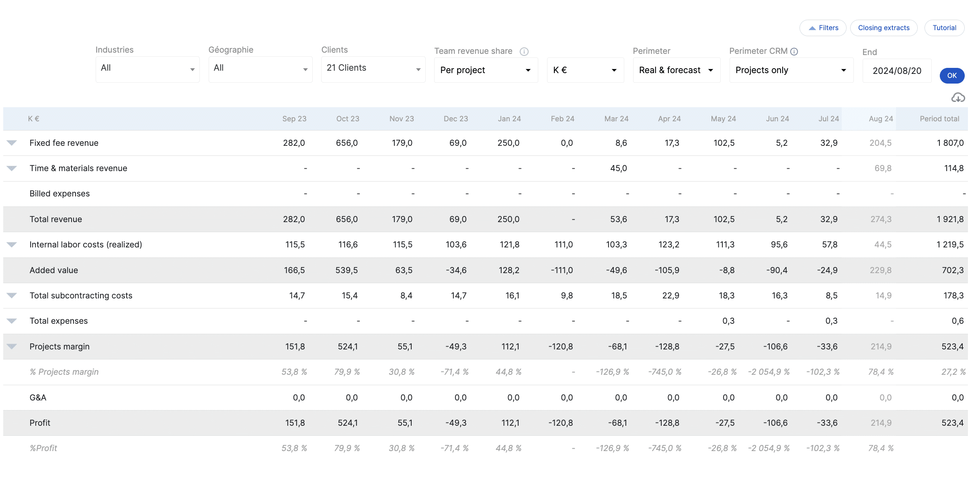The width and height of the screenshot is (980, 486).
Task: Click the cloud download export icon
Action: point(958,98)
